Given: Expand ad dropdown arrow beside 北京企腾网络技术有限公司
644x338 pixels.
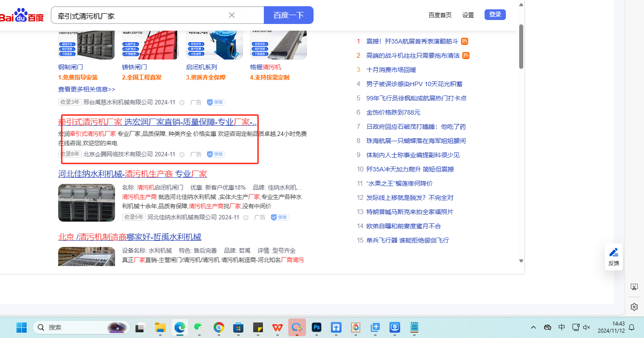Looking at the screenshot, I should click(182, 155).
